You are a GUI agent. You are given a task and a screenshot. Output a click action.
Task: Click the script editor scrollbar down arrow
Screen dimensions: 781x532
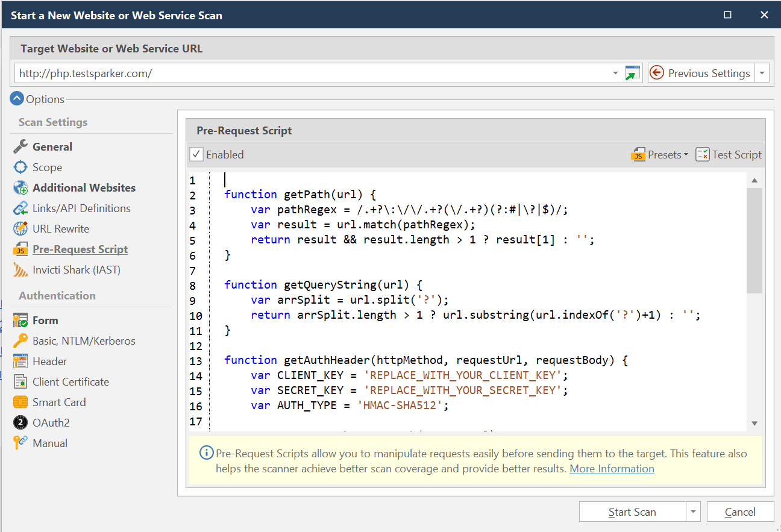tap(754, 424)
